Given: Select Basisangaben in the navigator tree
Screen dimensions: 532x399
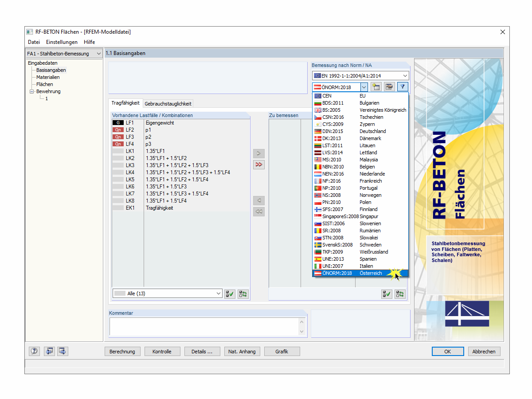Looking at the screenshot, I should click(51, 70).
